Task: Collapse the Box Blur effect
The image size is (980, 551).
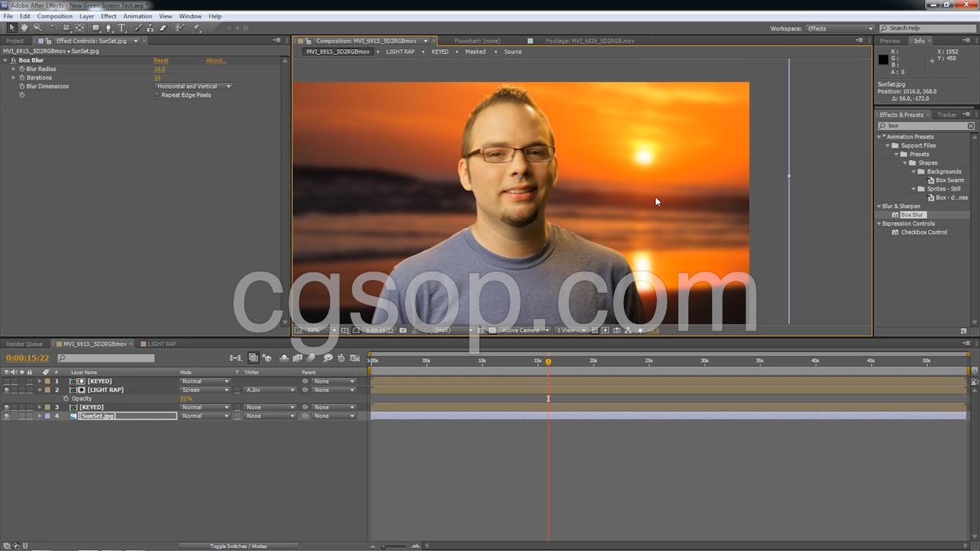Action: click(5, 60)
